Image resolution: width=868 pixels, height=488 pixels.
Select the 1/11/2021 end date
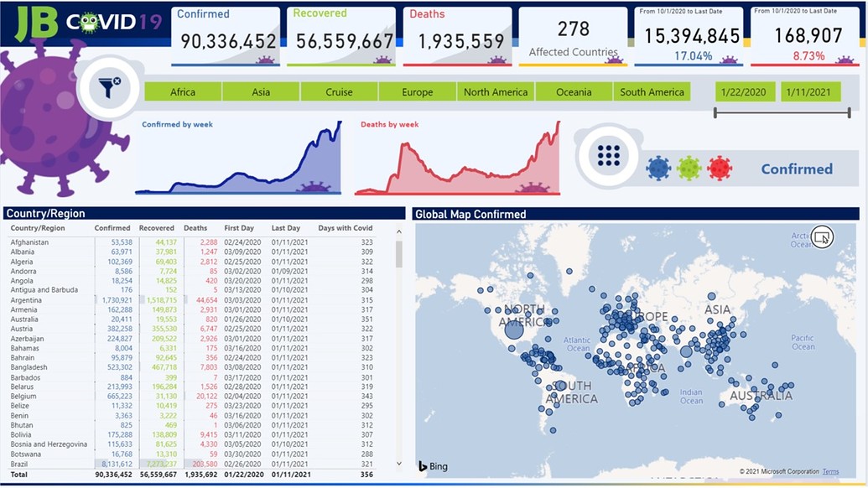[810, 92]
